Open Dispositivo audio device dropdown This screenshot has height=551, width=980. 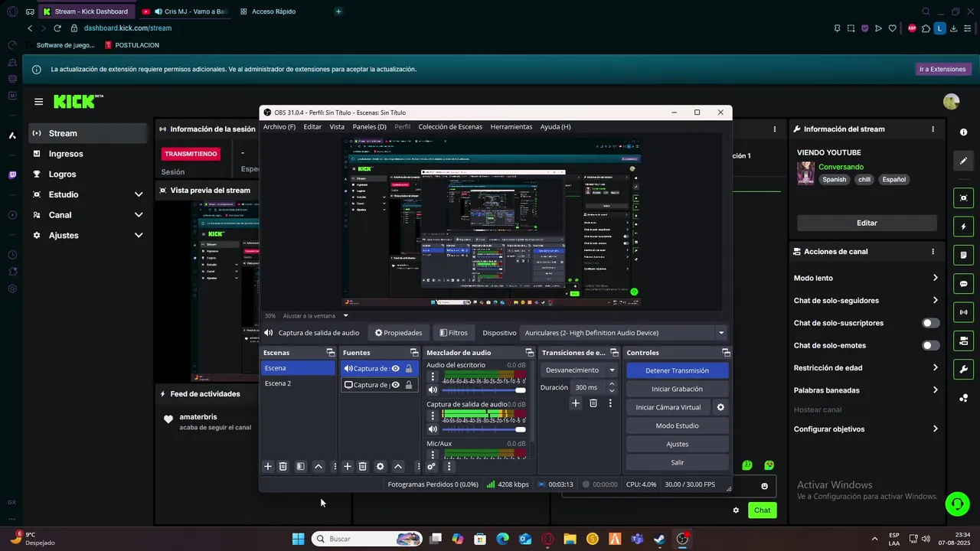[623, 333]
